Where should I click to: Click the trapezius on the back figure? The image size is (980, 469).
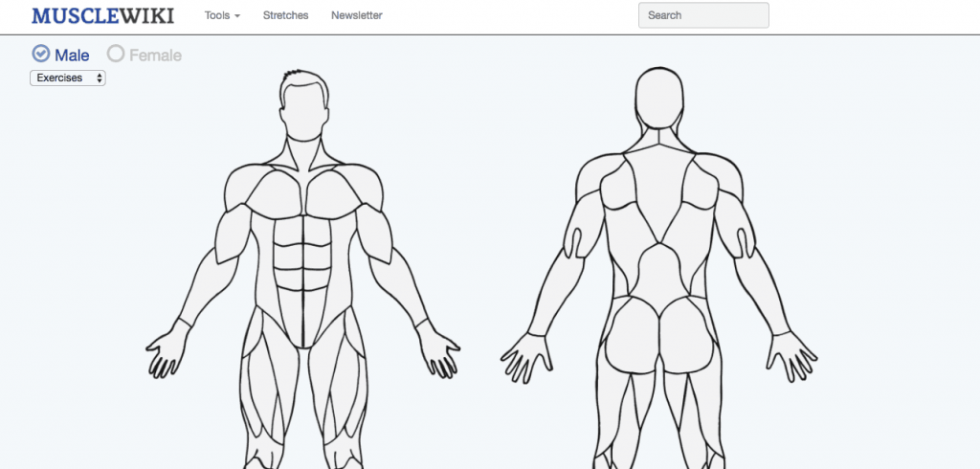pyautogui.click(x=658, y=186)
